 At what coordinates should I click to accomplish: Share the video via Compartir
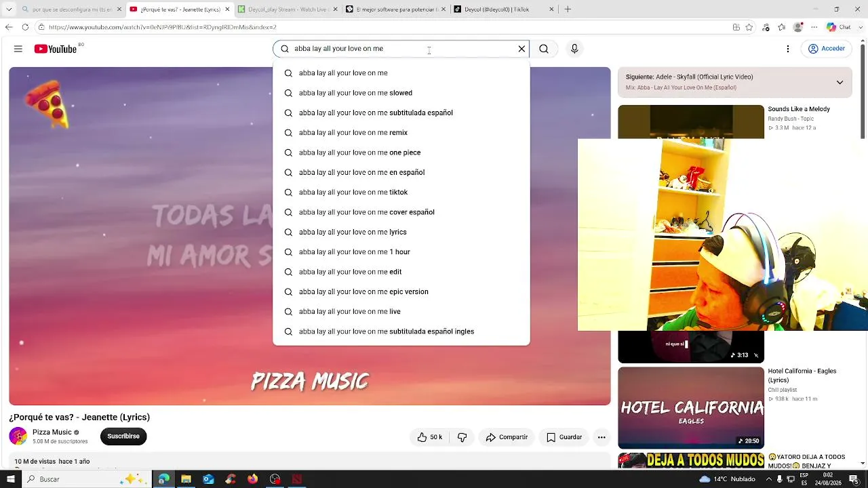pyautogui.click(x=507, y=437)
